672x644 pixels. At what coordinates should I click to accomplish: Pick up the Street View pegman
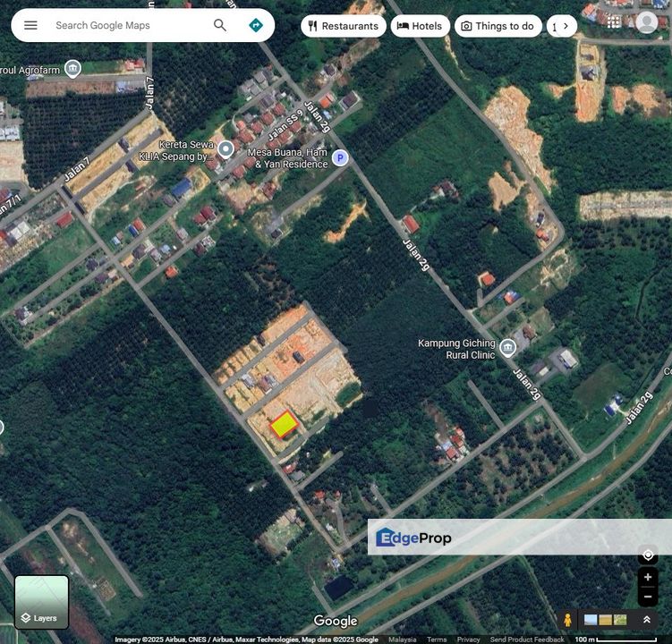(567, 620)
